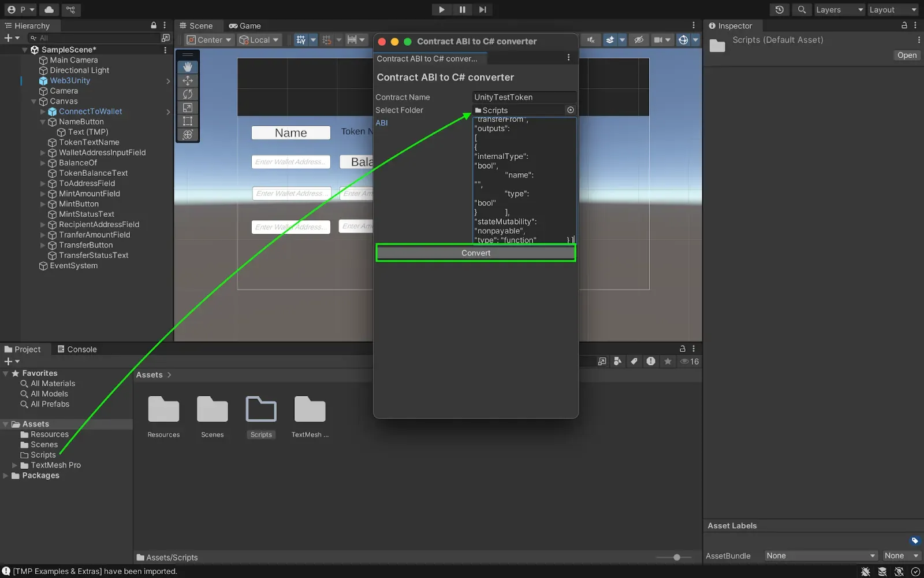The image size is (924, 578).
Task: Click the folder object picker next to Scripts
Action: pyautogui.click(x=571, y=110)
